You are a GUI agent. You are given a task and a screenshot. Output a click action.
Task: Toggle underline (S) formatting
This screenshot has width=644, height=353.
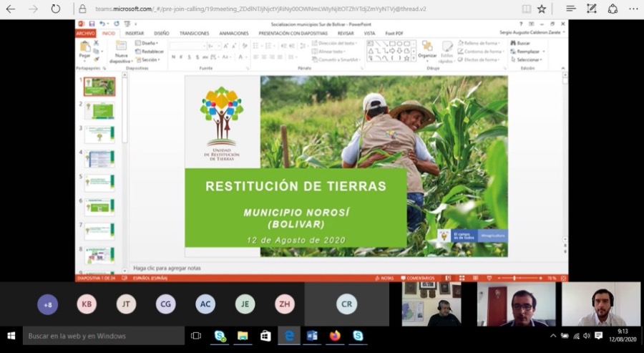click(190, 57)
